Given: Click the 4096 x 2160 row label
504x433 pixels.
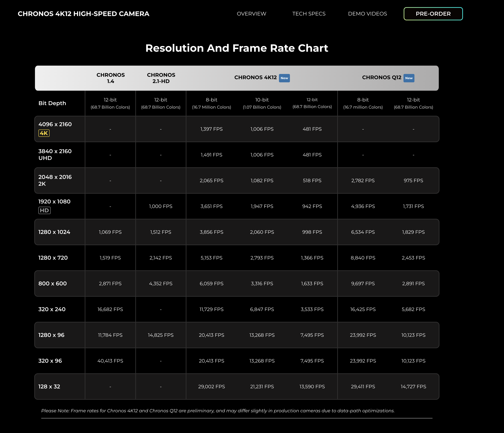Looking at the screenshot, I should (x=55, y=124).
